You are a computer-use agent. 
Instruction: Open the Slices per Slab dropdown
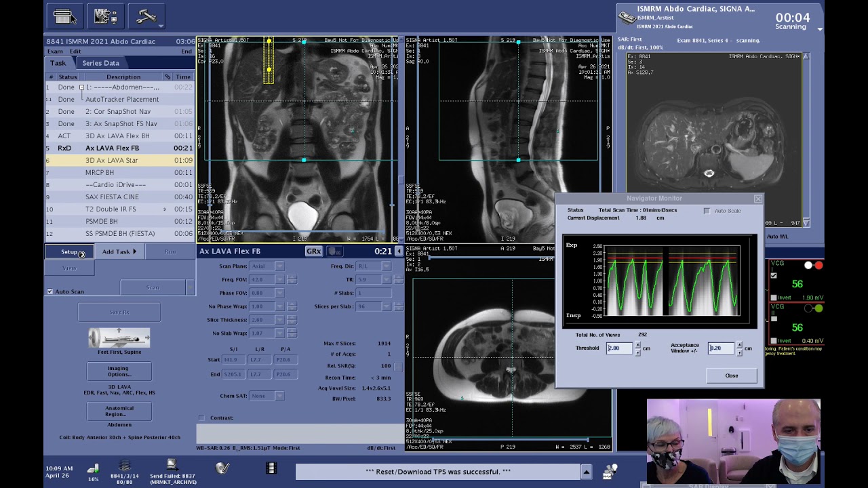coord(387,306)
